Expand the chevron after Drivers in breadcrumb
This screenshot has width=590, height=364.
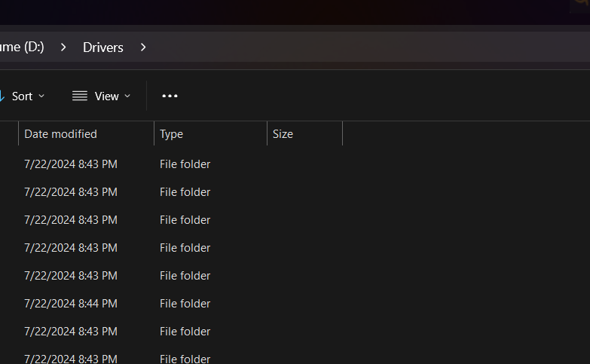pos(143,47)
